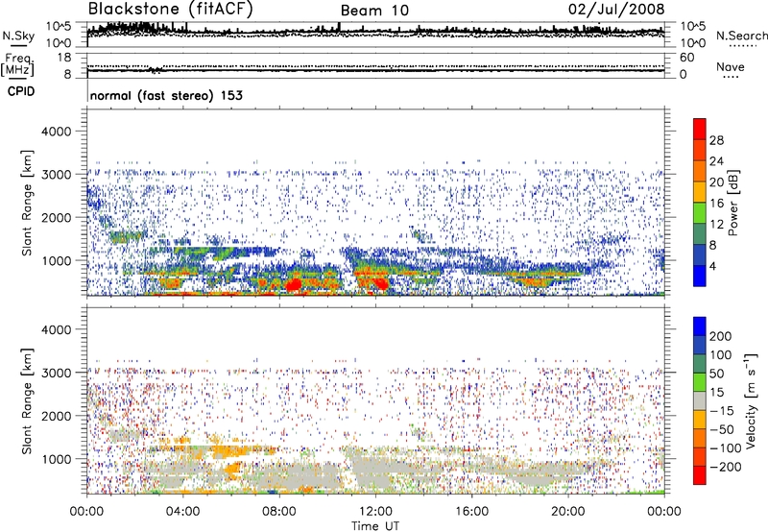Click the grey segment of Velocity colorbar
768x532 pixels.
click(700, 400)
